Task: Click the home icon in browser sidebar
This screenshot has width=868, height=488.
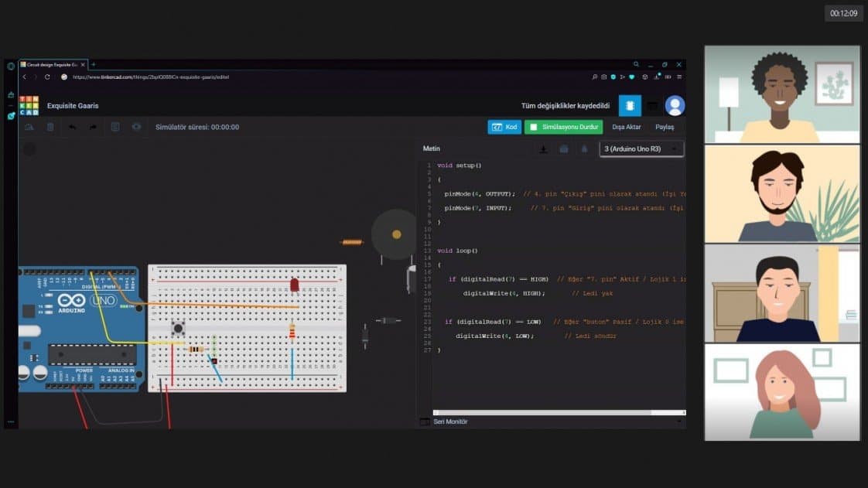Action: [x=11, y=94]
